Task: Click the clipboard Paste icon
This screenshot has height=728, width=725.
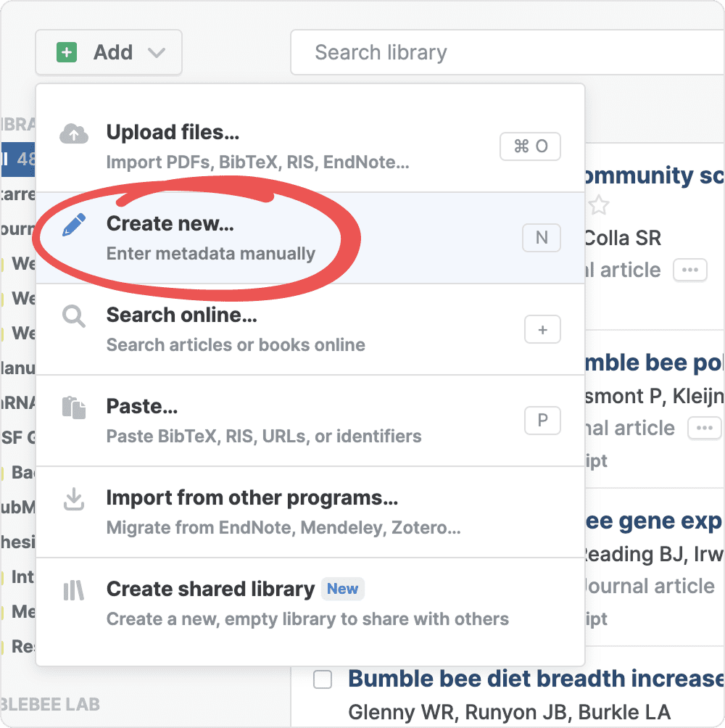Action: tap(74, 408)
